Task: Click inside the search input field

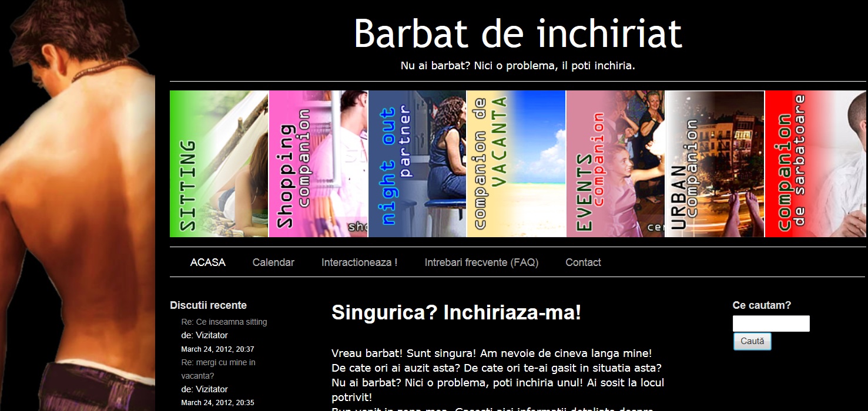Action: pyautogui.click(x=770, y=323)
